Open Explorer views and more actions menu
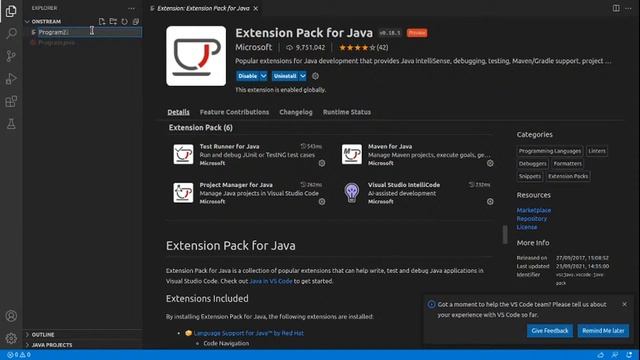The width and height of the screenshot is (640, 360). pyautogui.click(x=131, y=8)
